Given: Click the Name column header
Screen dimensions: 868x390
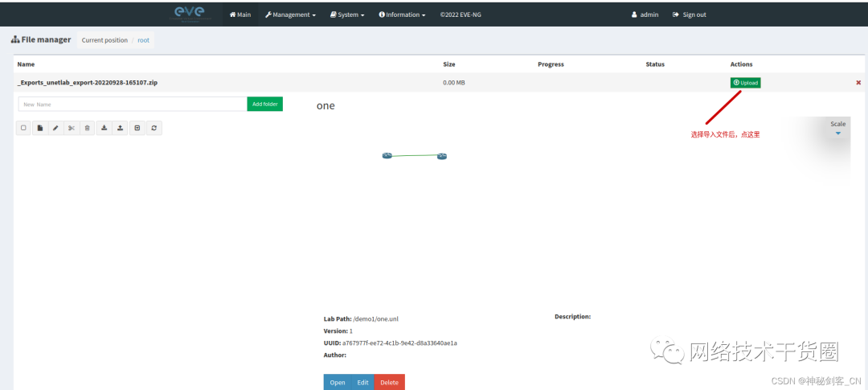Looking at the screenshot, I should point(26,64).
